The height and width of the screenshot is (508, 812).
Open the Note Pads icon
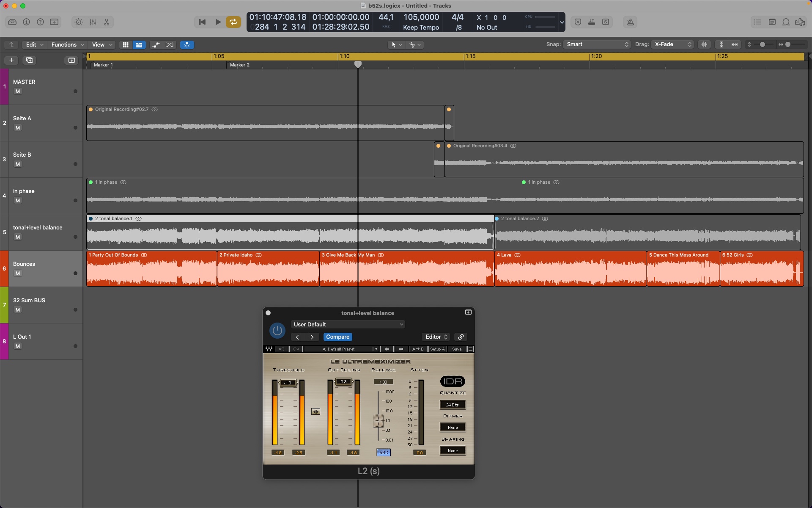pos(772,22)
